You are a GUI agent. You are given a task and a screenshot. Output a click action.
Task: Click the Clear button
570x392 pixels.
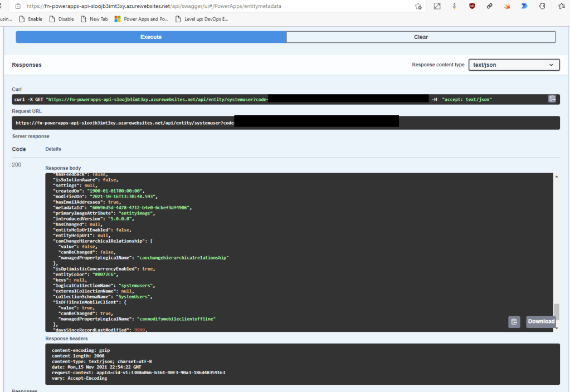click(421, 37)
